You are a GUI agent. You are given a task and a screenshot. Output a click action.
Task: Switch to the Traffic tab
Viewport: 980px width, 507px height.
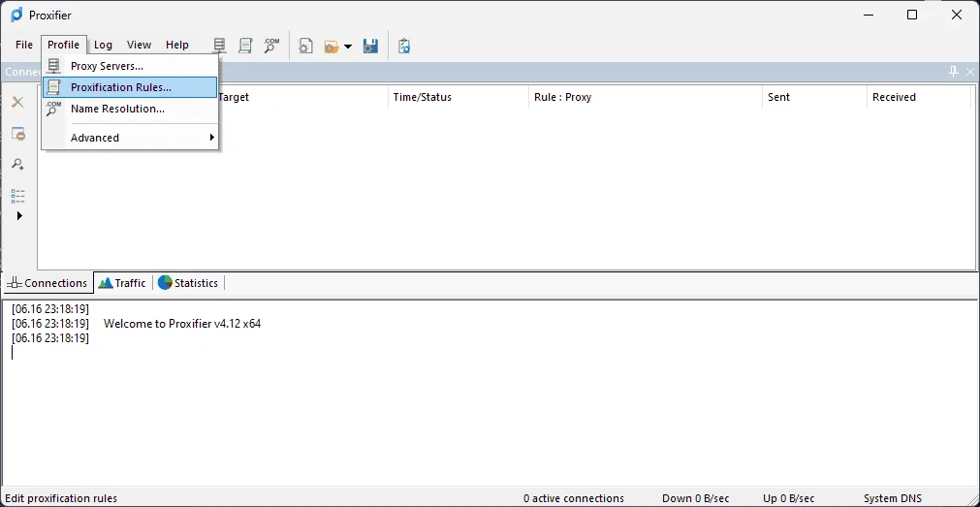pos(122,283)
